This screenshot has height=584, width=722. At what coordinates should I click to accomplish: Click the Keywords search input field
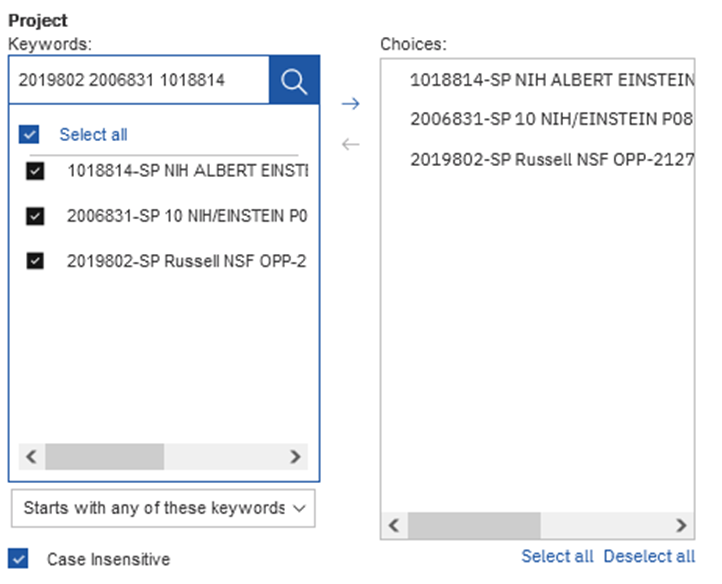click(x=138, y=81)
